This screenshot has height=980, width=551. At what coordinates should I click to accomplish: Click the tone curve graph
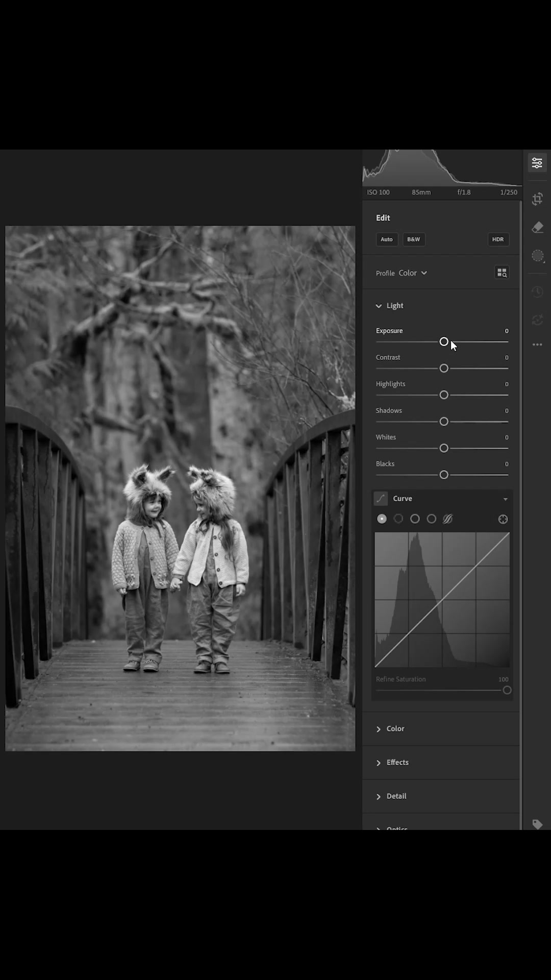coord(442,600)
